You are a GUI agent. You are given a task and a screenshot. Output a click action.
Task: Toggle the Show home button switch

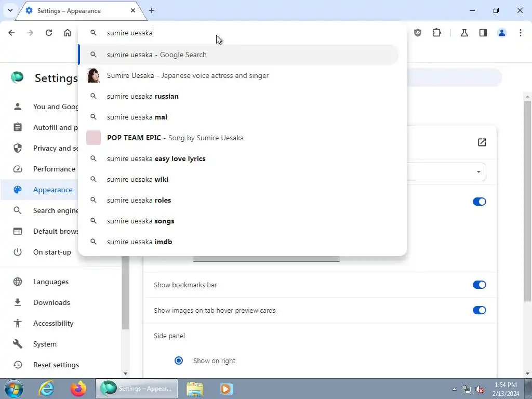click(479, 202)
